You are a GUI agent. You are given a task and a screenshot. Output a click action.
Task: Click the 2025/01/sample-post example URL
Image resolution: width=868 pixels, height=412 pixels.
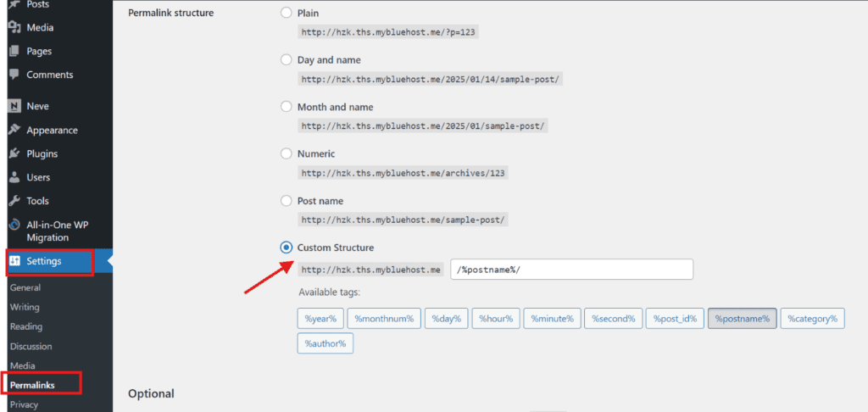423,126
